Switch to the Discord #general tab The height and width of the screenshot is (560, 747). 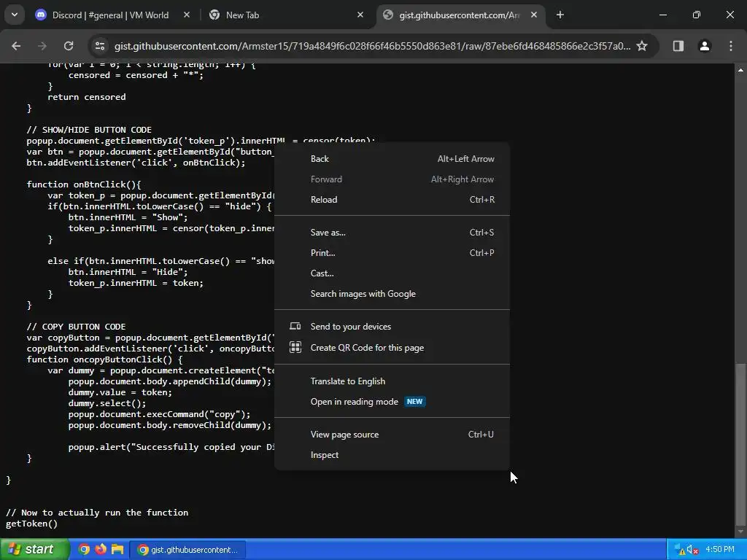coord(109,15)
